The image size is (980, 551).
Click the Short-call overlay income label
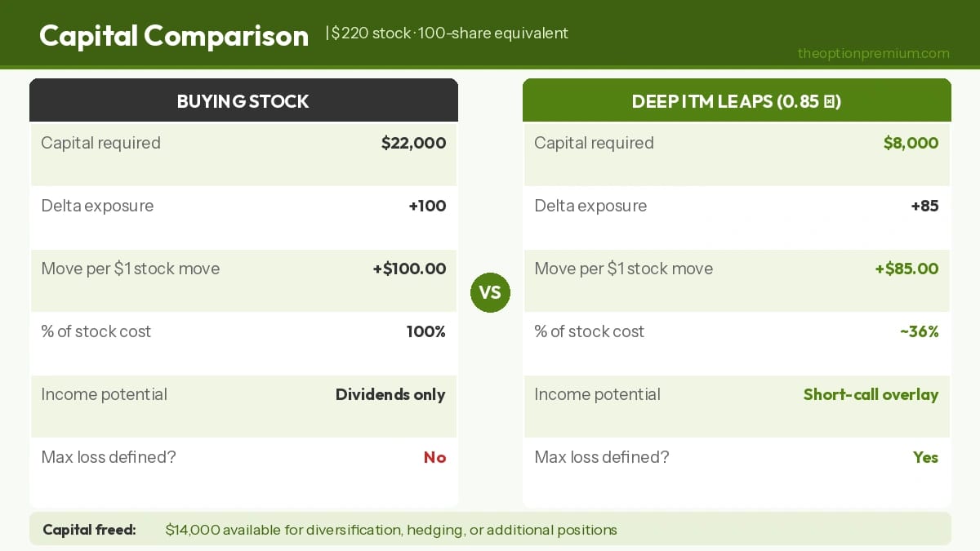click(x=871, y=395)
